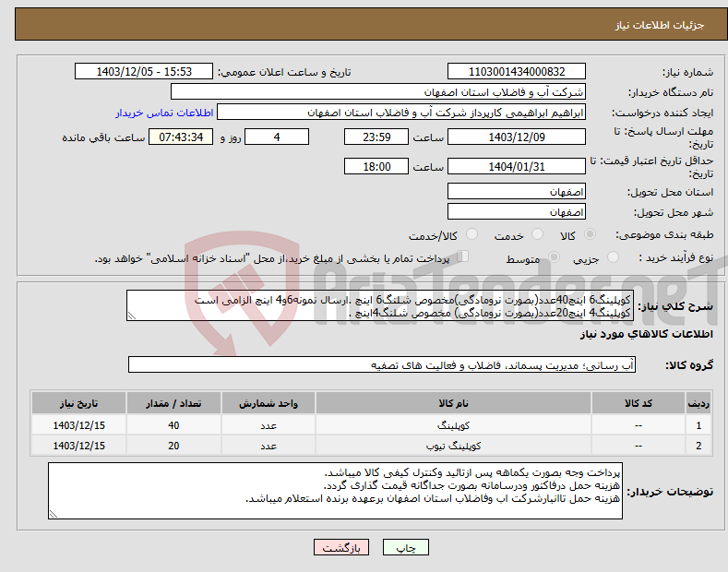The width and height of the screenshot is (728, 572).
Task: Click the delivery city field اصفهان
Action: pos(517,211)
